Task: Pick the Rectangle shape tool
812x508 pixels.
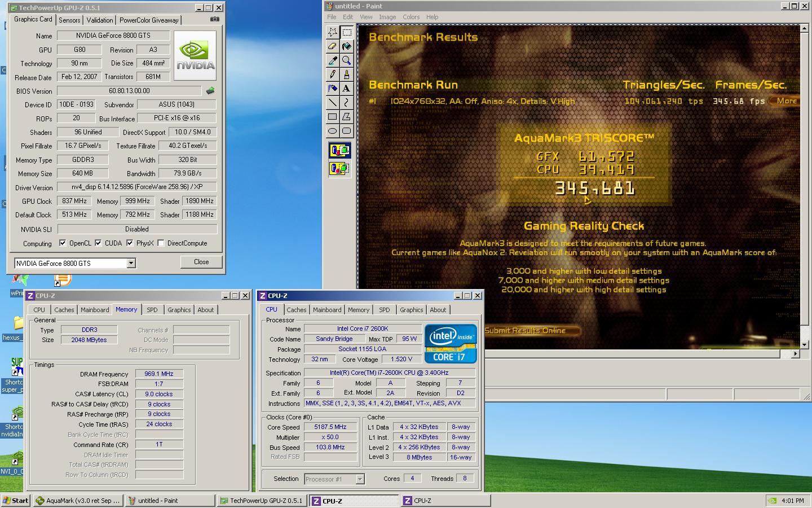Action: tap(333, 117)
